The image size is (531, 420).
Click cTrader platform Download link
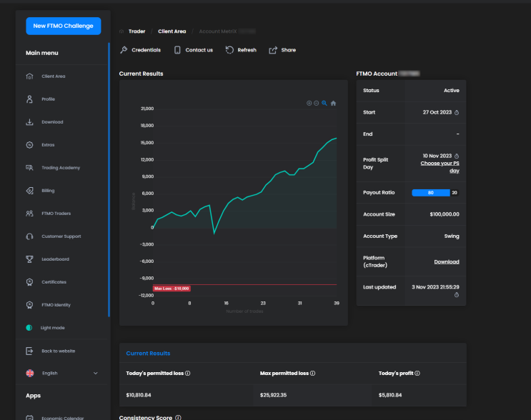pyautogui.click(x=447, y=261)
